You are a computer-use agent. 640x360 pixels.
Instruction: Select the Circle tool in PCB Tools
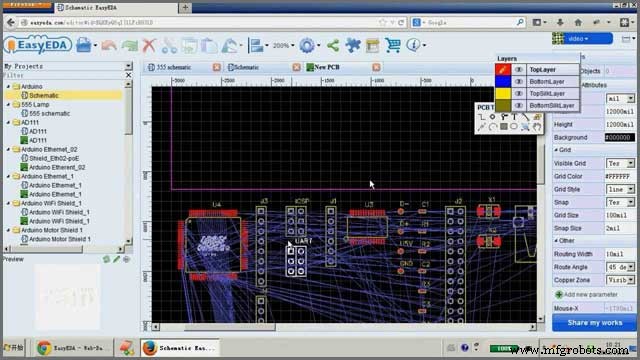[514, 127]
